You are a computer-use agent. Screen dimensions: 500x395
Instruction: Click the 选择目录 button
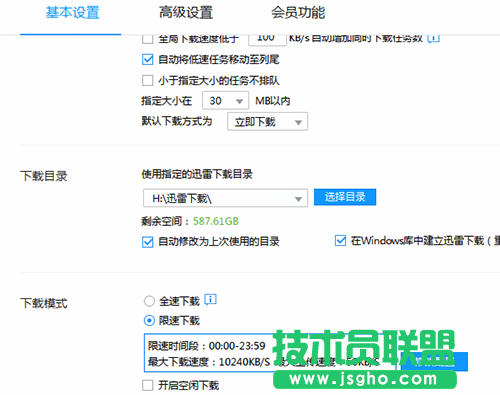345,197
